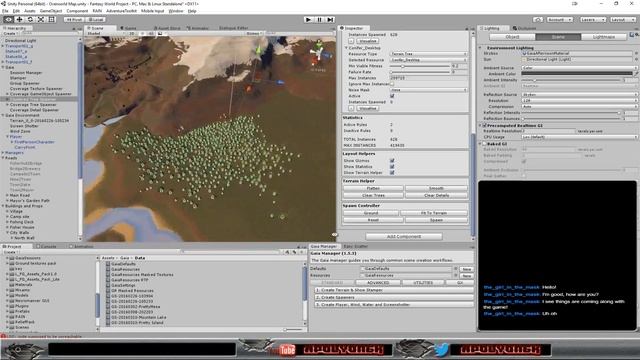Adjust the Min Viable Fitness slider

[420, 66]
